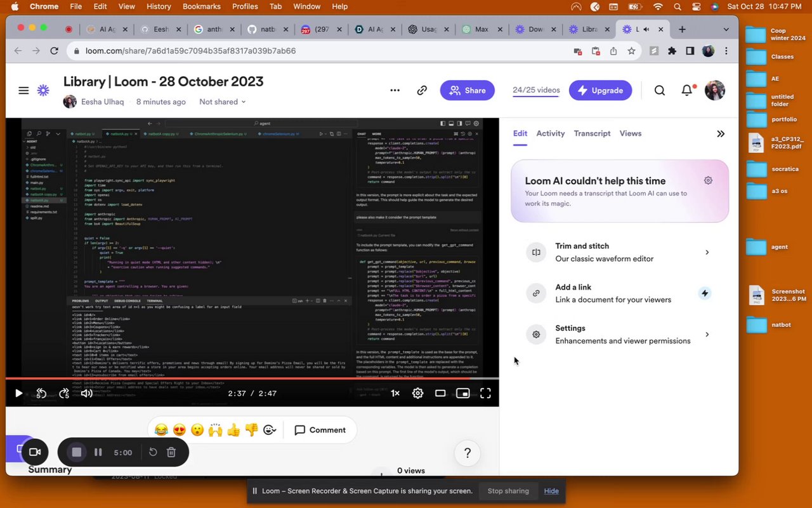Image resolution: width=812 pixels, height=508 pixels.
Task: Click the Loom logo icon
Action: (x=43, y=91)
